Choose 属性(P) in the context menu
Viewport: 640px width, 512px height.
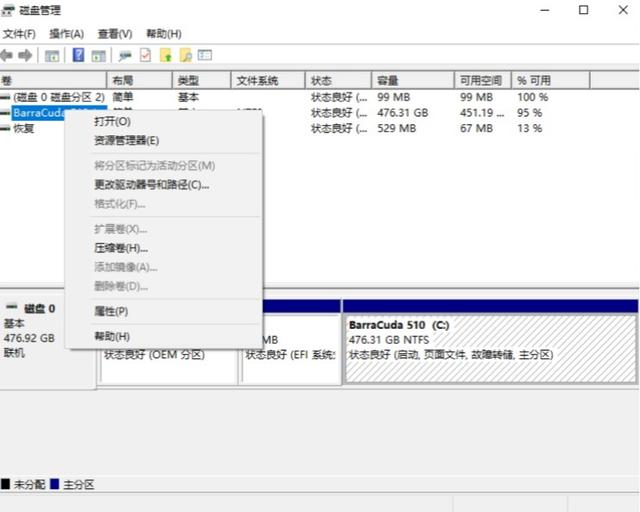163,311
